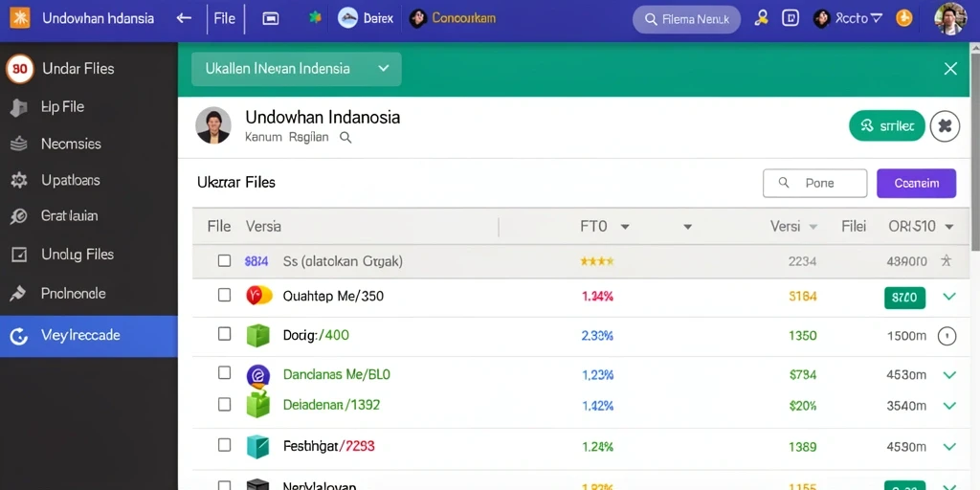Click the Veylreccade refresh icon

[19, 336]
